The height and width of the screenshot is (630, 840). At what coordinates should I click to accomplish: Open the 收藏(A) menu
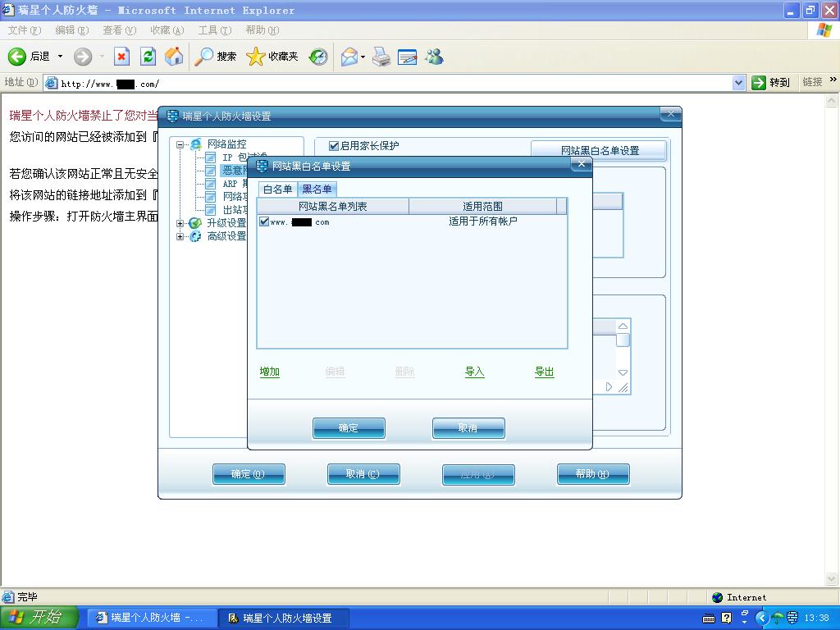pos(167,30)
